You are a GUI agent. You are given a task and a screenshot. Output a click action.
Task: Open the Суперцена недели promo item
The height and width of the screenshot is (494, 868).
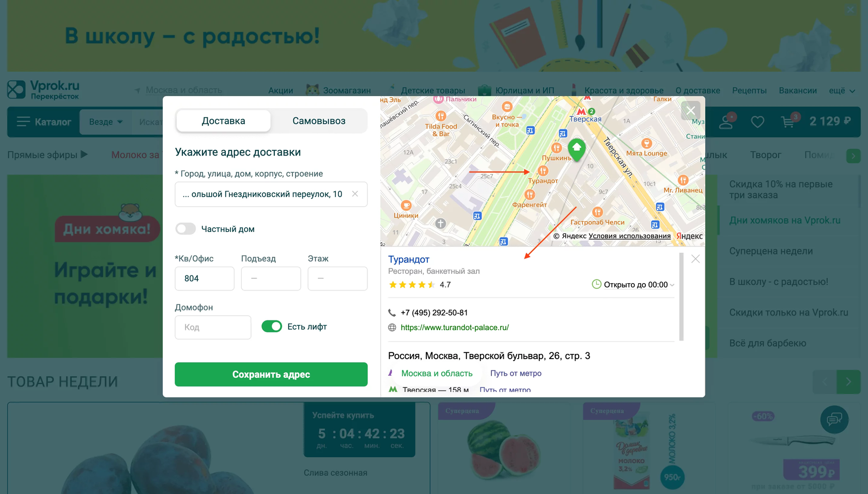coord(771,251)
